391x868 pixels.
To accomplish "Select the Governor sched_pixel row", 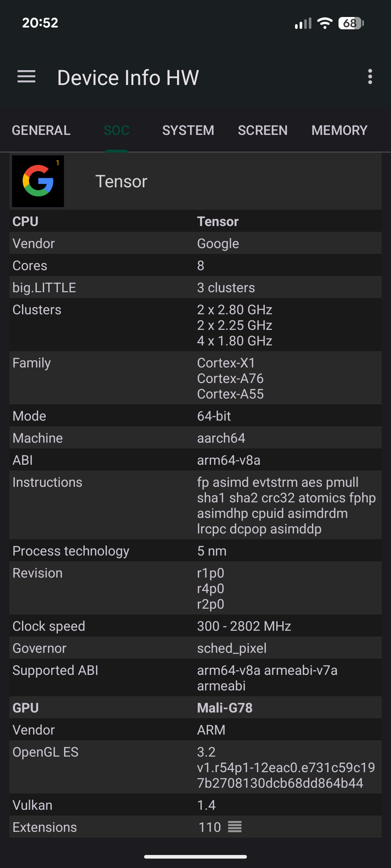I will click(195, 648).
